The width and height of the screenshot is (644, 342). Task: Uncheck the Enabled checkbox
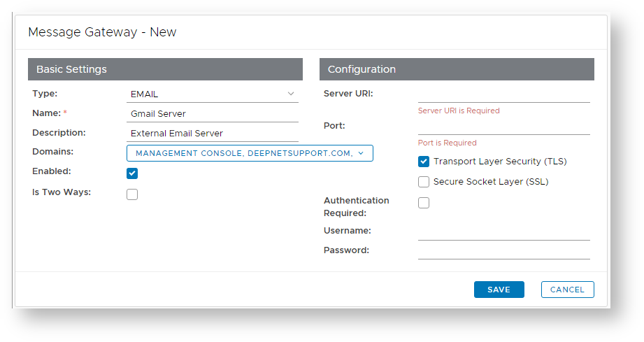point(132,173)
